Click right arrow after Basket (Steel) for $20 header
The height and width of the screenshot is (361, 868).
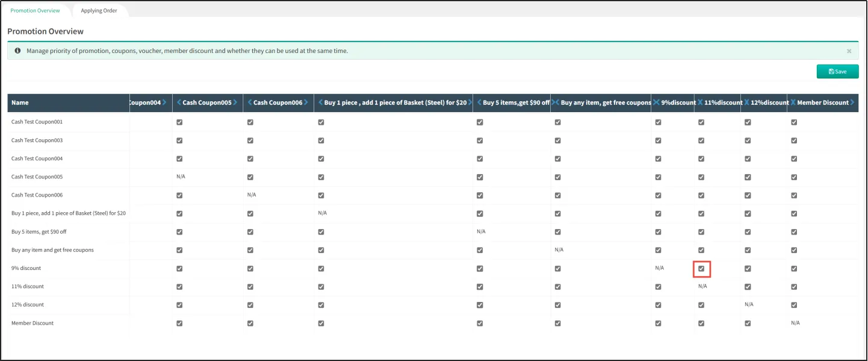pos(470,103)
